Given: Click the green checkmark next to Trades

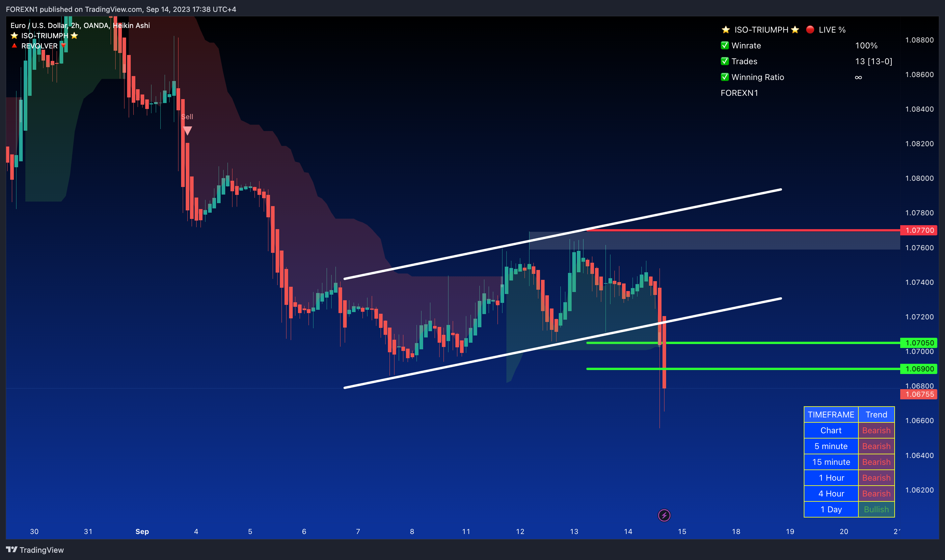Looking at the screenshot, I should pos(725,61).
